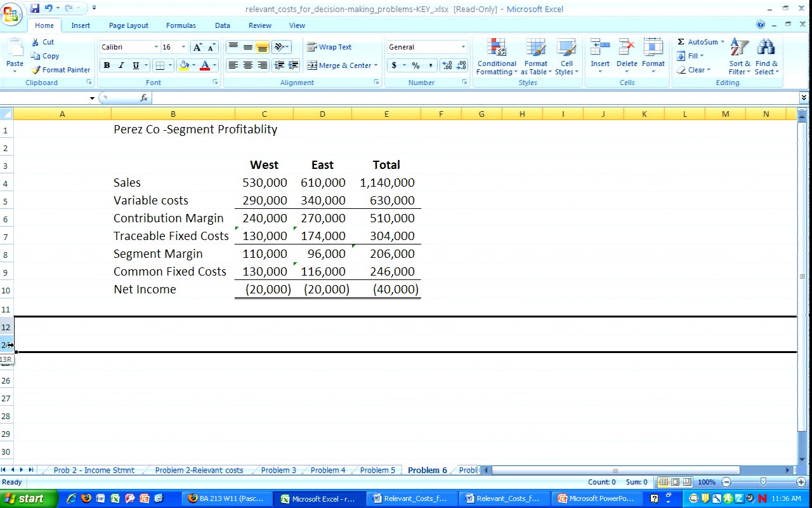Open the Problem 4 sheet tab
Image resolution: width=812 pixels, height=508 pixels.
[x=328, y=471]
